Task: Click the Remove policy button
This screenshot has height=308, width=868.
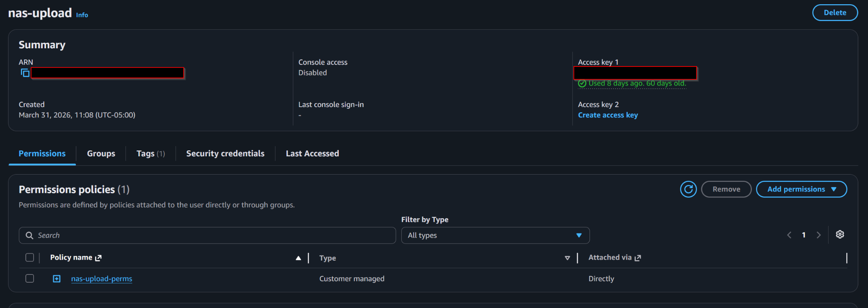Action: 726,189
